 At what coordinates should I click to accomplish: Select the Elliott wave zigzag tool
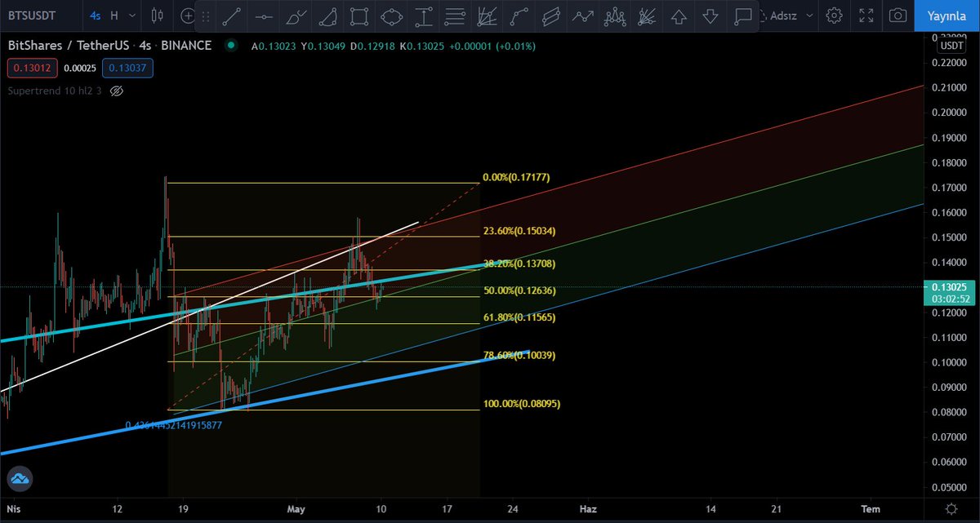(583, 16)
